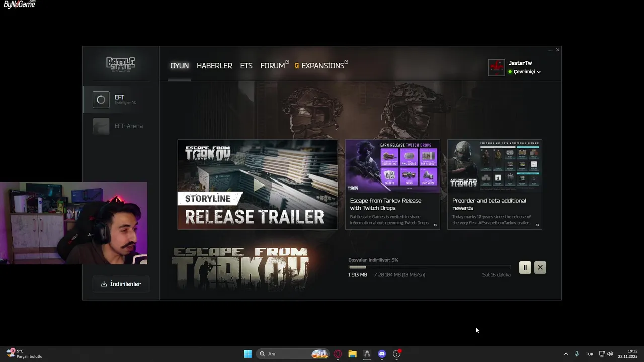Select EFT: Arena in the sidebar

click(121, 126)
